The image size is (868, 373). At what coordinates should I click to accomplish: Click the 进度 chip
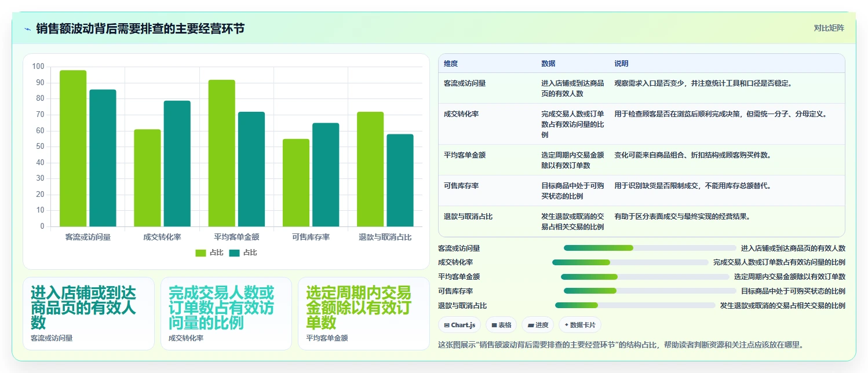click(538, 325)
